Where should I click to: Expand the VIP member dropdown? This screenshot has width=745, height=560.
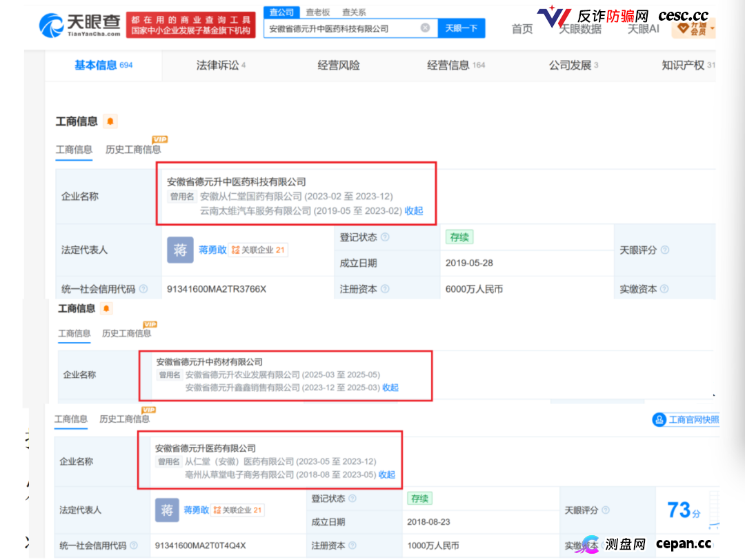[x=693, y=29]
